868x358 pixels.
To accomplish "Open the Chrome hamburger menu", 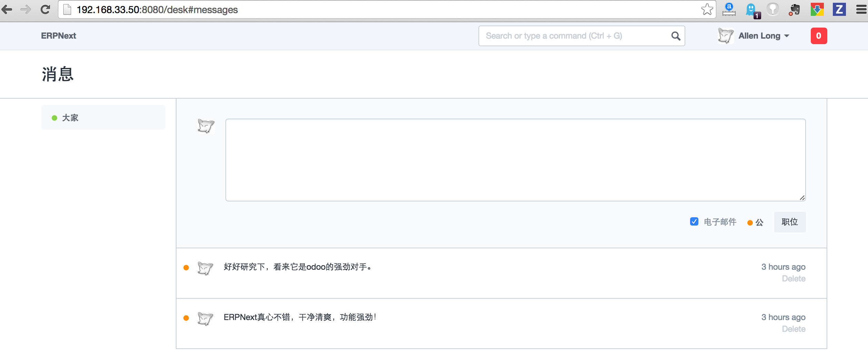I will (x=861, y=10).
